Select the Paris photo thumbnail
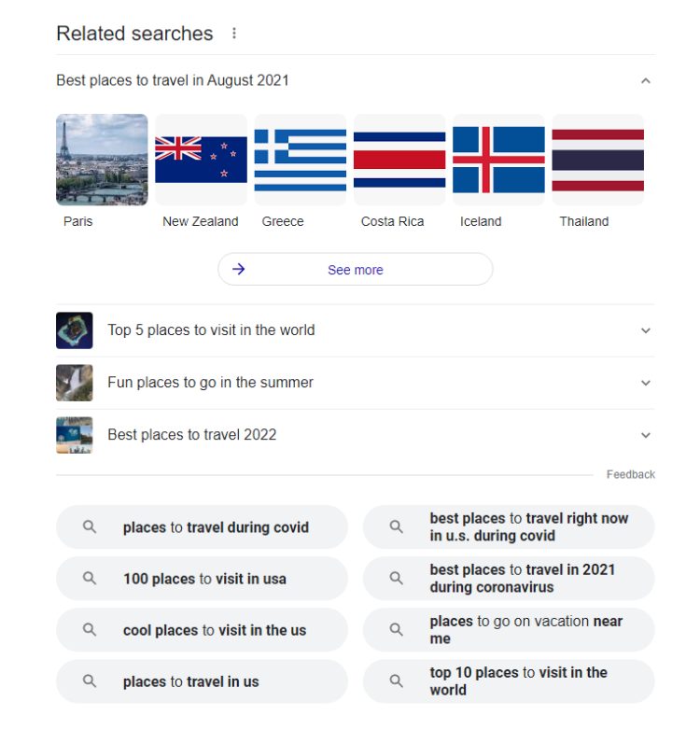Viewport: 700px width, 729px height. (x=102, y=160)
